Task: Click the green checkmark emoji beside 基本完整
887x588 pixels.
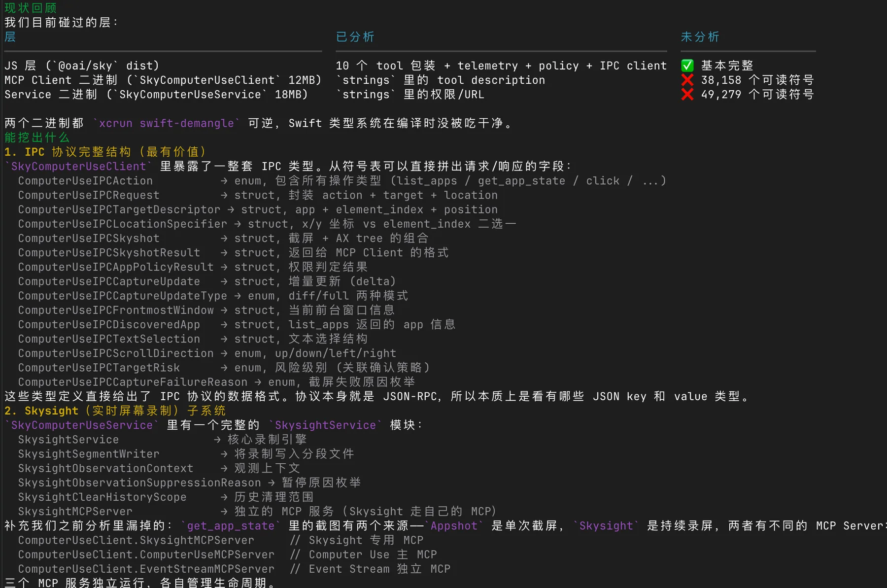Action: [687, 66]
